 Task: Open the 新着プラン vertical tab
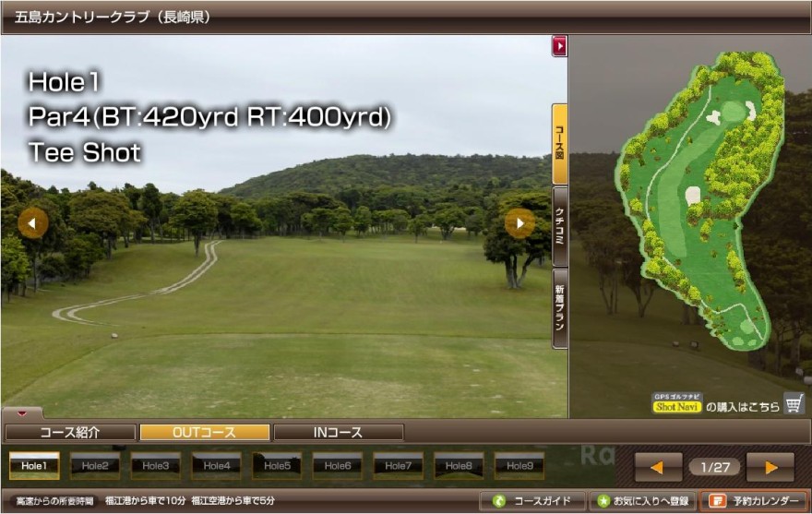559,308
